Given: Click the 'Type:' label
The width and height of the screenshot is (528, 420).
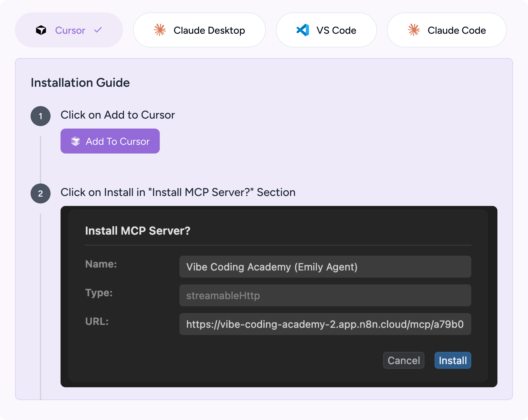Looking at the screenshot, I should point(99,293).
